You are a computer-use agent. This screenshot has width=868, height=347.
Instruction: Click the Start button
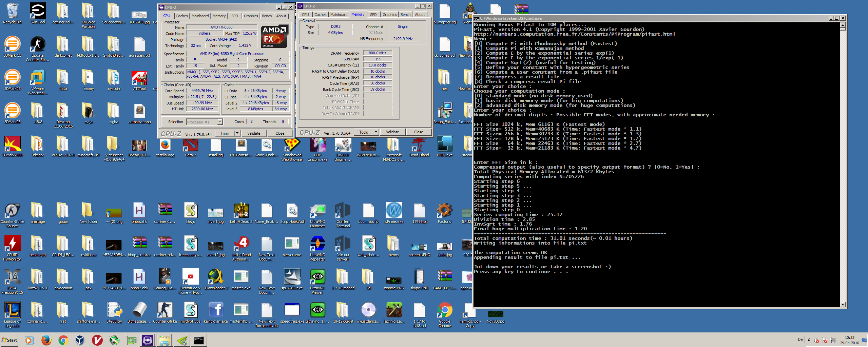[9, 340]
